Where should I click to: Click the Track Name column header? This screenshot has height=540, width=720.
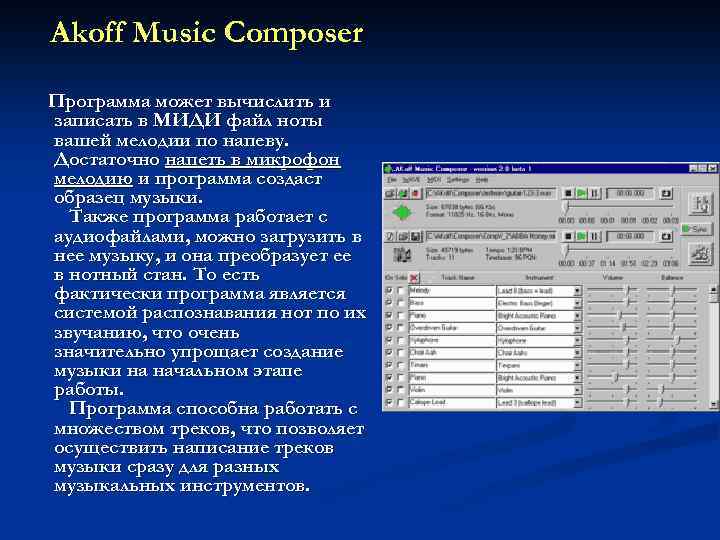458,277
